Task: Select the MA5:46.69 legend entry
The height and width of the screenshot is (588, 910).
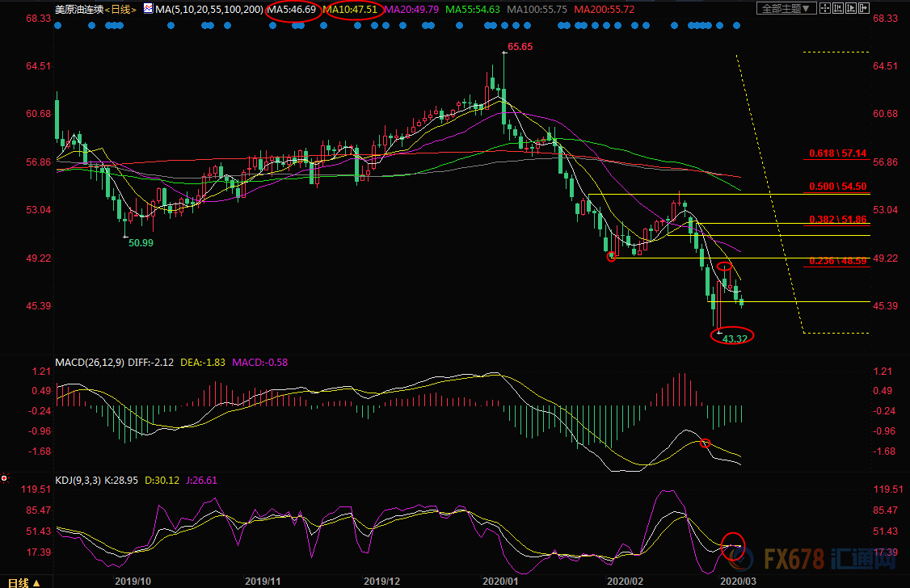Action: pyautogui.click(x=292, y=10)
